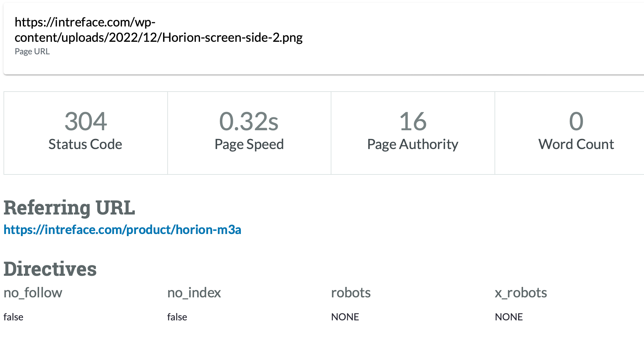This screenshot has height=351, width=644.
Task: Click the NONE value under robots
Action: click(x=345, y=317)
